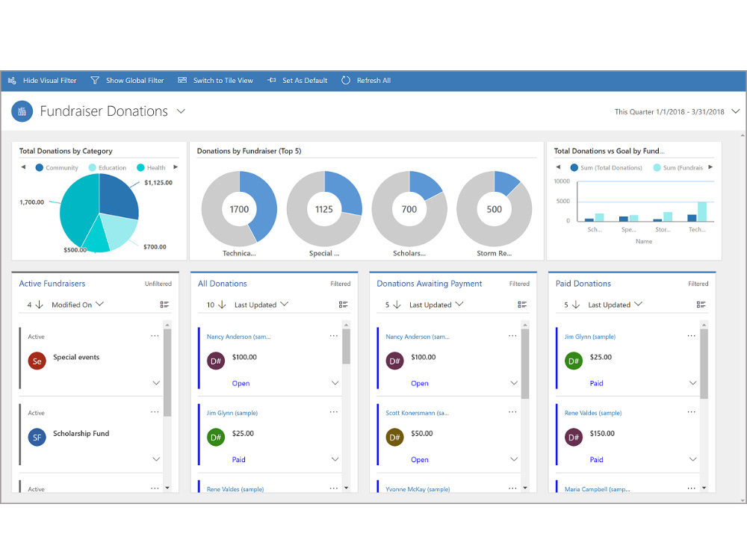The image size is (747, 560).
Task: Open Maria Campbell link in Paid Donations
Action: tap(598, 489)
